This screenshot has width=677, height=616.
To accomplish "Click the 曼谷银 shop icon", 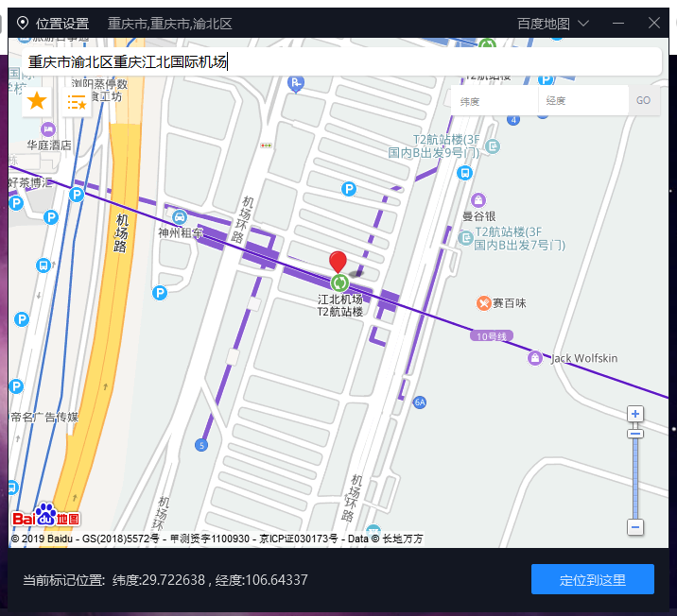I will [477, 200].
